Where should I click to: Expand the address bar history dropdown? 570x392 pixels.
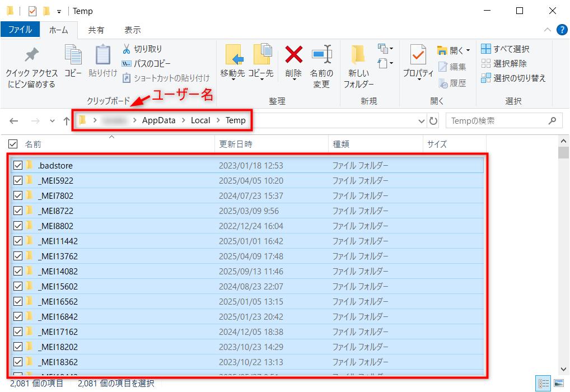(422, 121)
